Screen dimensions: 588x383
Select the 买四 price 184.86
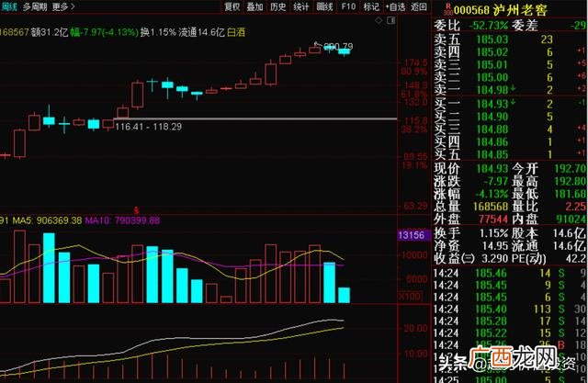pyautogui.click(x=492, y=142)
